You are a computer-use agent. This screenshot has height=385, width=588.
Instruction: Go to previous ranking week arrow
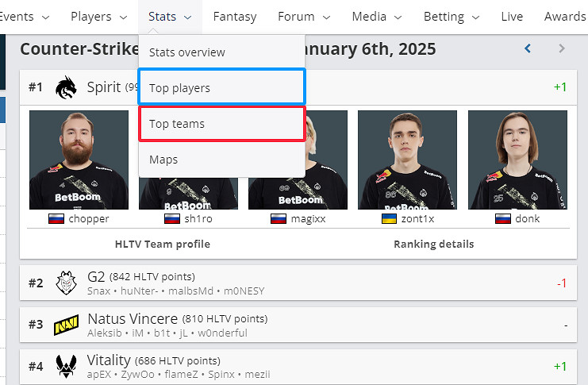pos(528,48)
